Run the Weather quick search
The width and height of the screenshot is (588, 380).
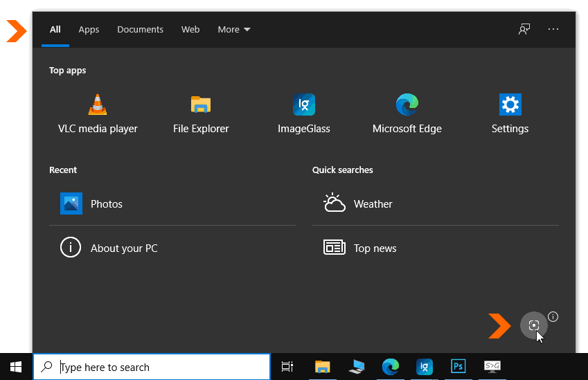point(436,203)
